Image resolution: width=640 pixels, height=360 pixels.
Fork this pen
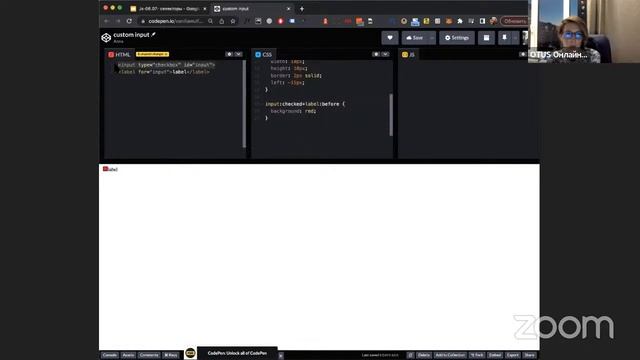pyautogui.click(x=477, y=355)
